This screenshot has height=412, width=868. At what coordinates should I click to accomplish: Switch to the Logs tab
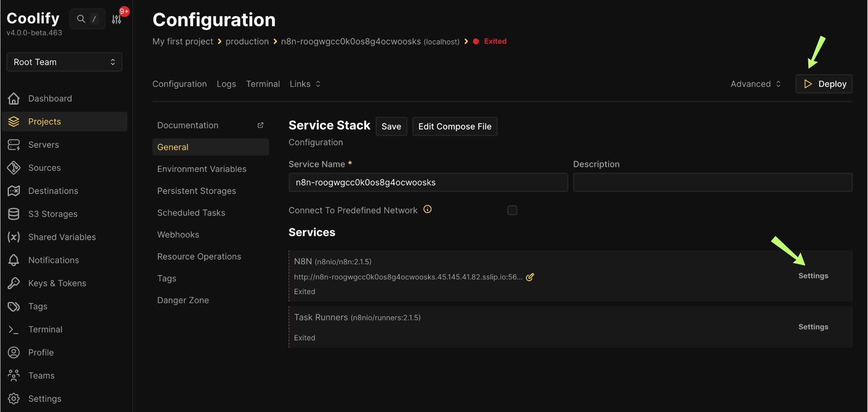pos(226,84)
